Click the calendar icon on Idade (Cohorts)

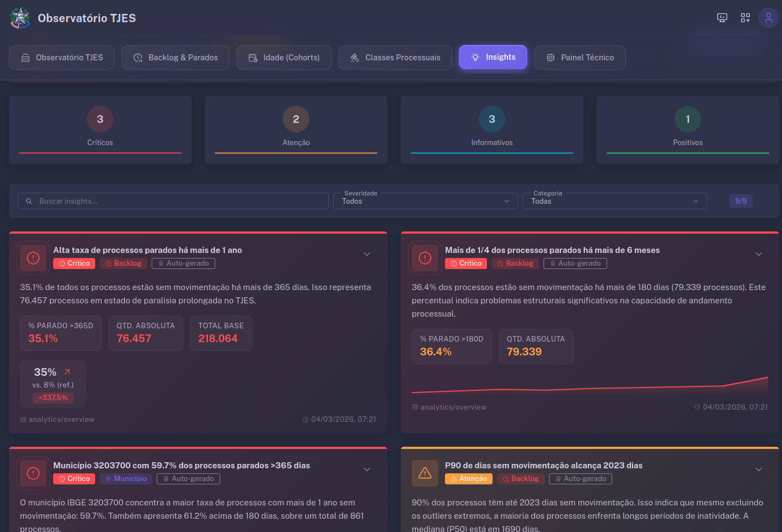(252, 57)
